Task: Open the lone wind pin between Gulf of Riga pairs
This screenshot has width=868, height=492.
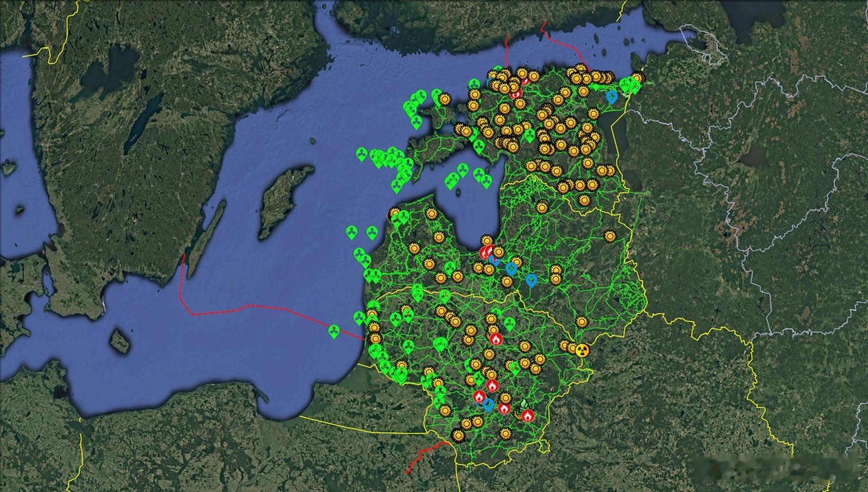Action: point(463,170)
